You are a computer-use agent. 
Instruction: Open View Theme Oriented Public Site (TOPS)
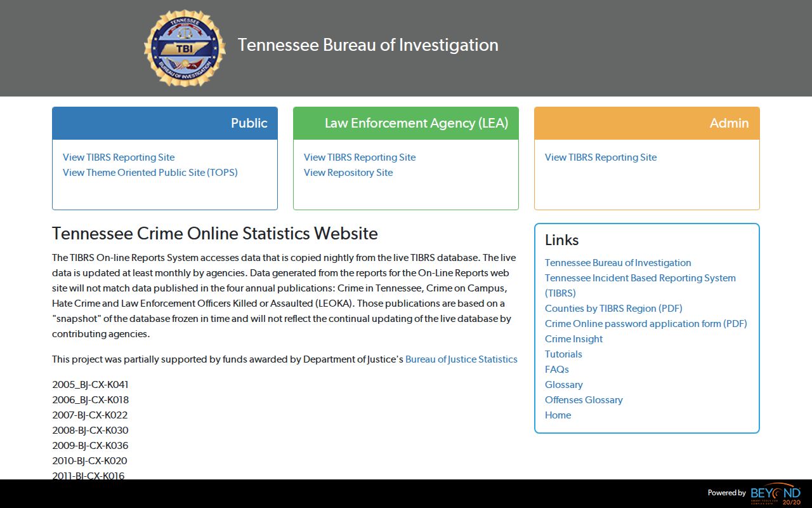(150, 173)
